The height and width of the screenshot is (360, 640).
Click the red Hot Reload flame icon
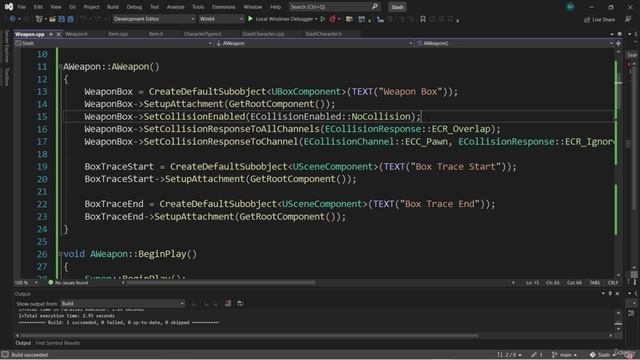(332, 19)
